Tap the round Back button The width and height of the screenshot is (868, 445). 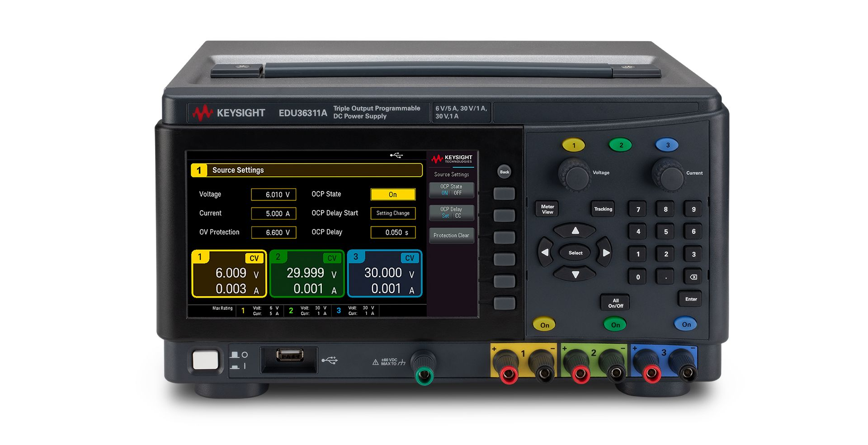point(505,172)
